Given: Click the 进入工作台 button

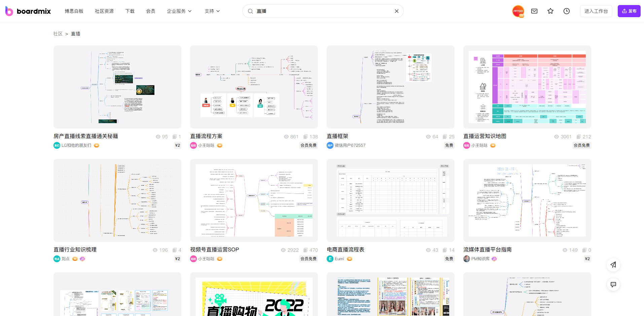Looking at the screenshot, I should pos(596,11).
